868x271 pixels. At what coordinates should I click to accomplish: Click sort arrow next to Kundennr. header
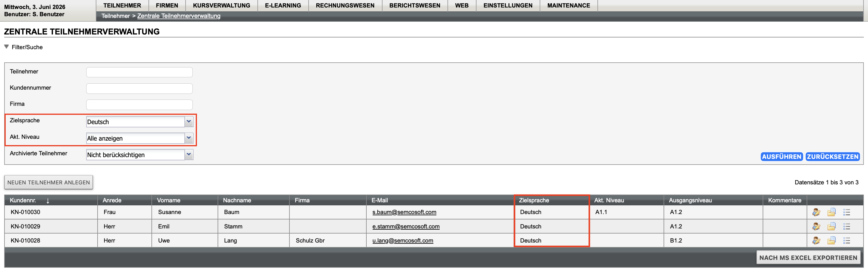48,201
